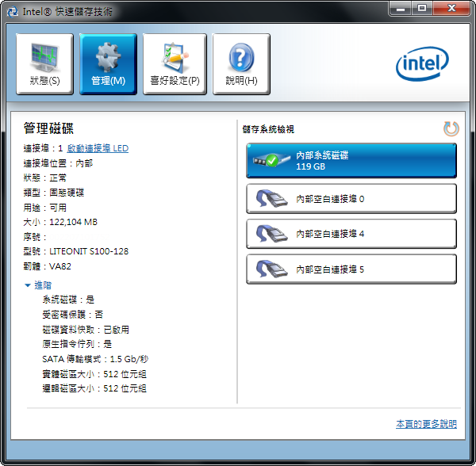This screenshot has width=476, height=466.
Task: Open the 本頁的更多說明 link
Action: pos(426,424)
